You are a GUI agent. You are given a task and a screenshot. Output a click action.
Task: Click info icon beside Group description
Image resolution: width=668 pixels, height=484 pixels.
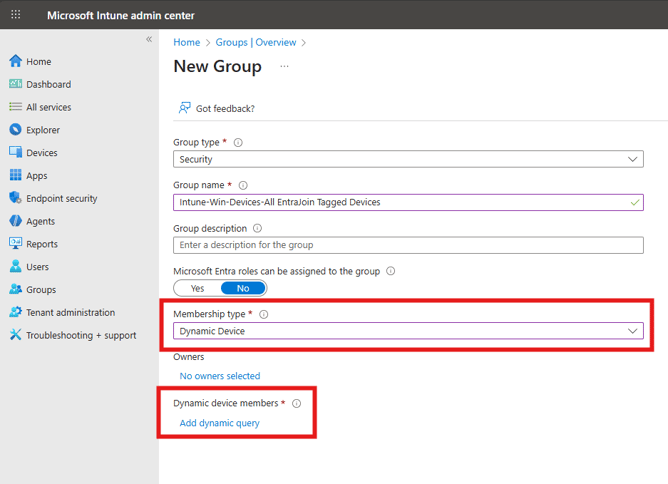coord(257,228)
